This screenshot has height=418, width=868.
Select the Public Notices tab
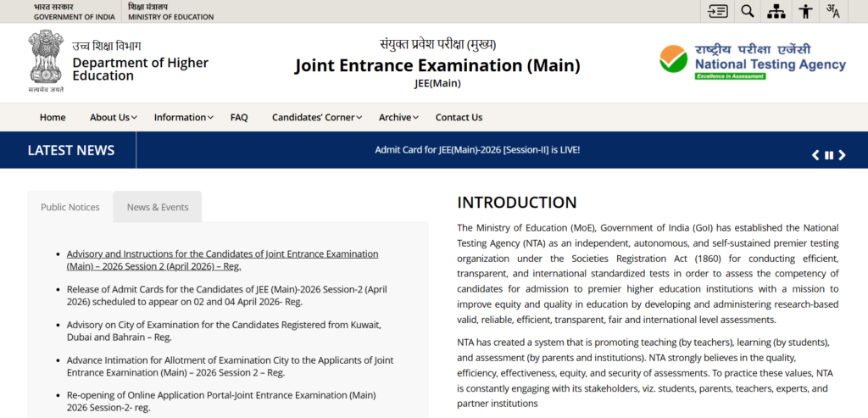point(70,207)
